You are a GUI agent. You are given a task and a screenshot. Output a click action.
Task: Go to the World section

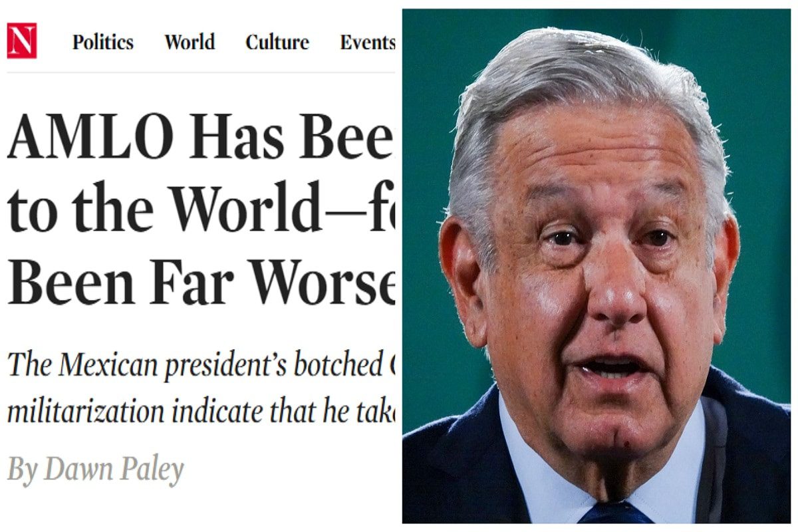190,43
